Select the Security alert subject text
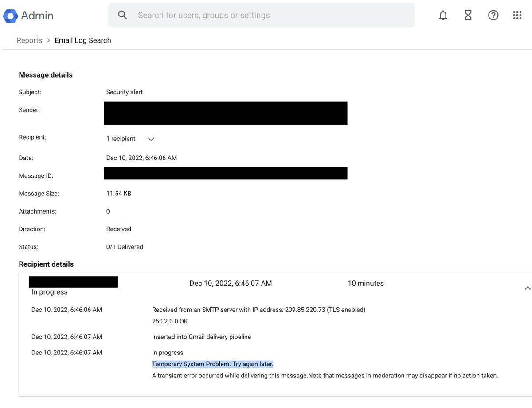532x408 pixels. [x=125, y=92]
